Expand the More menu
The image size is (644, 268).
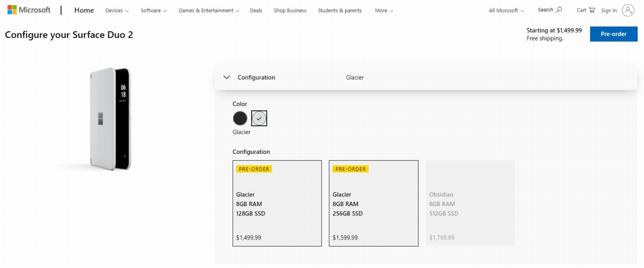tap(384, 11)
